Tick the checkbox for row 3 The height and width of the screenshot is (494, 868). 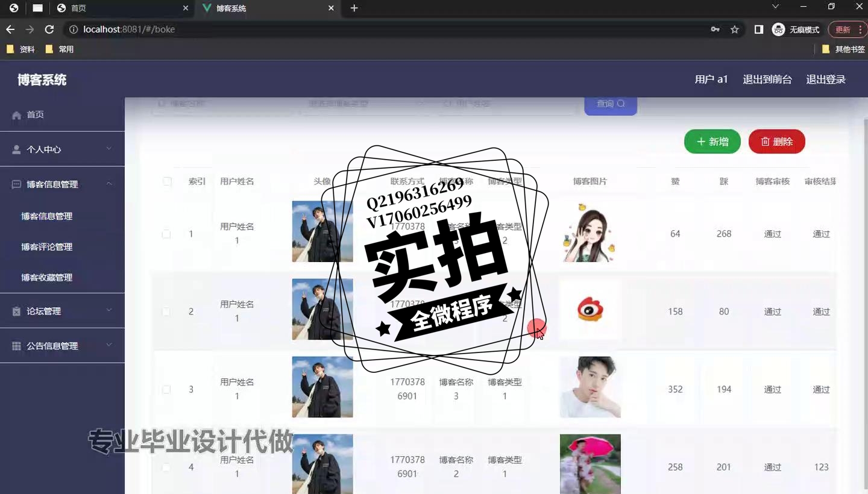pos(166,389)
